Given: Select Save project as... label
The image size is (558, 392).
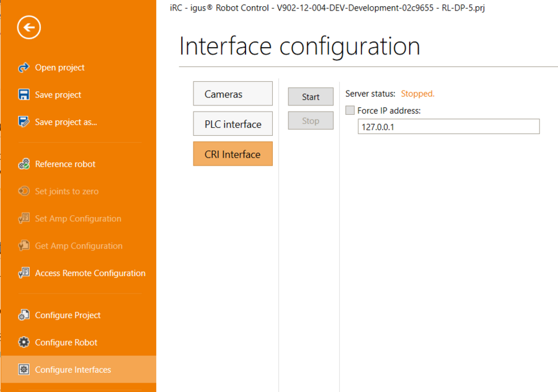Looking at the screenshot, I should pos(66,122).
